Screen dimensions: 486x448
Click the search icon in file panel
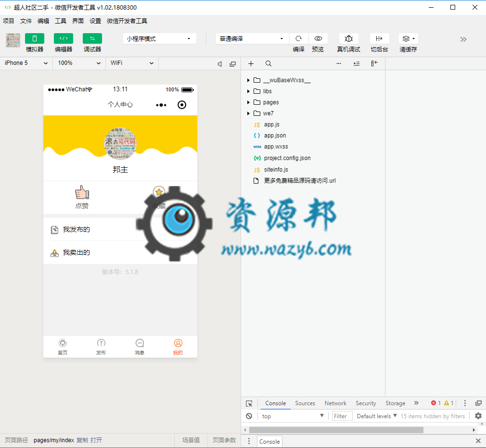tap(269, 63)
